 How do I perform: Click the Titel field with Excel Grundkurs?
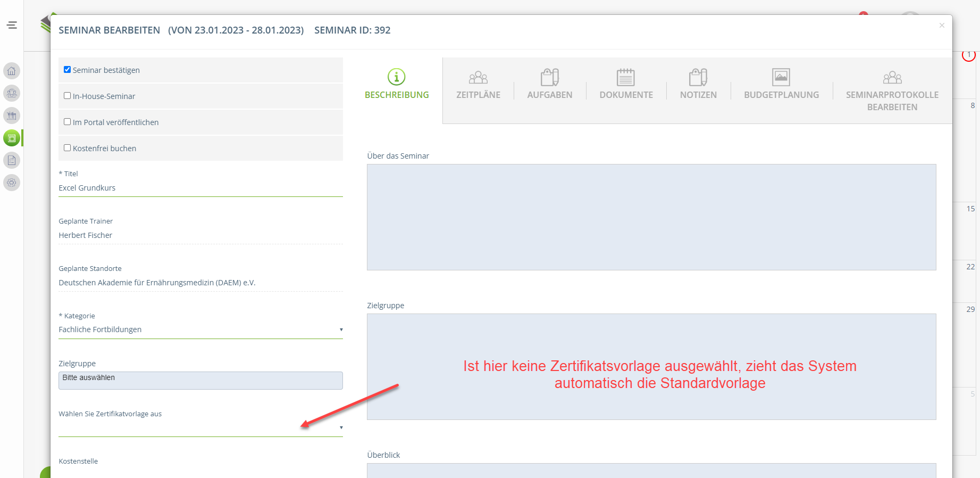coord(200,188)
